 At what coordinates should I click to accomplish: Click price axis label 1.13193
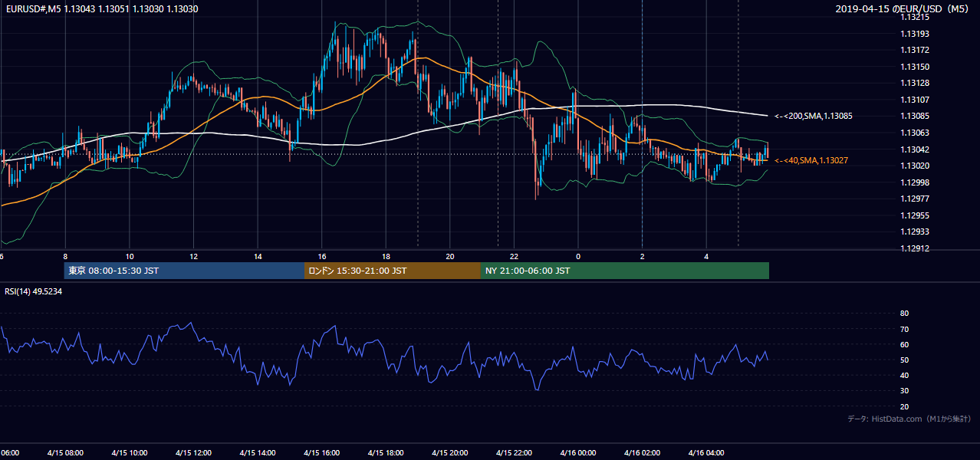915,34
